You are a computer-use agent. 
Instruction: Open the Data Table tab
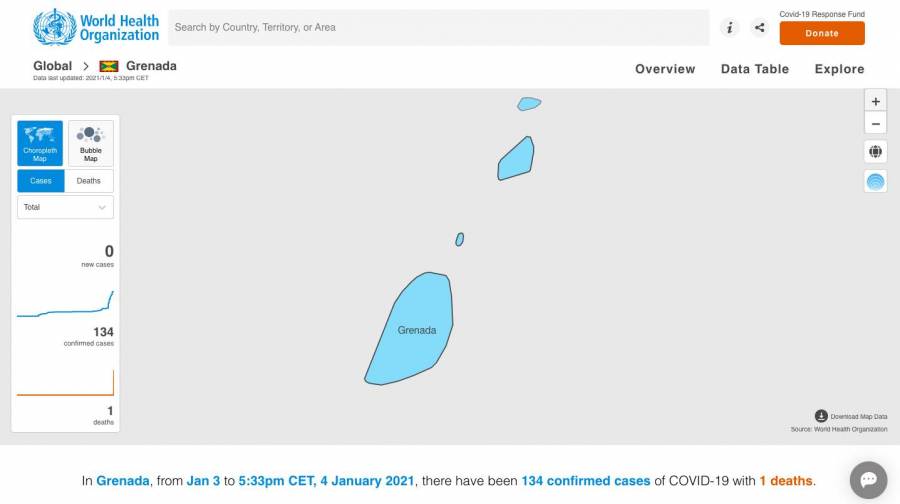tap(755, 69)
